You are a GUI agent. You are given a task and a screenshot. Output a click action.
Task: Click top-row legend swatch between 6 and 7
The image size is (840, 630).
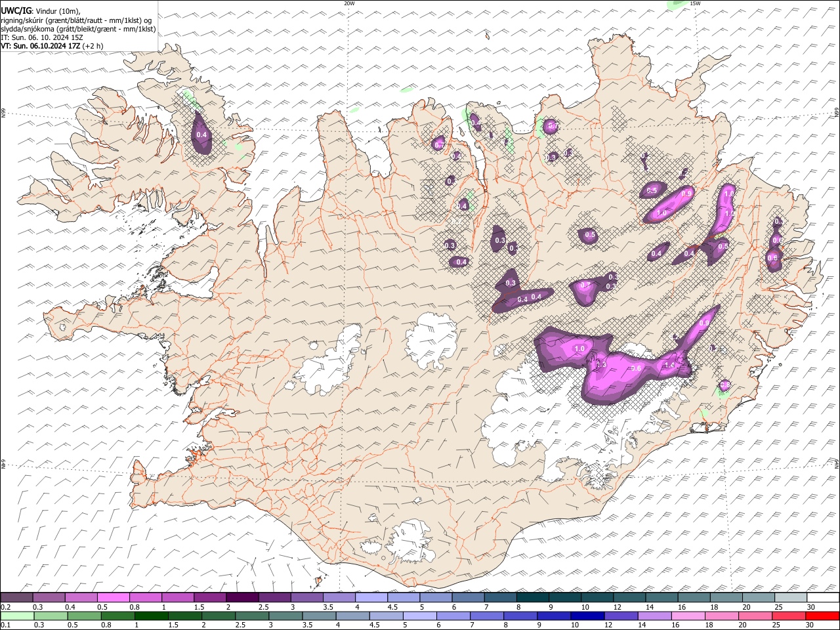click(x=468, y=598)
